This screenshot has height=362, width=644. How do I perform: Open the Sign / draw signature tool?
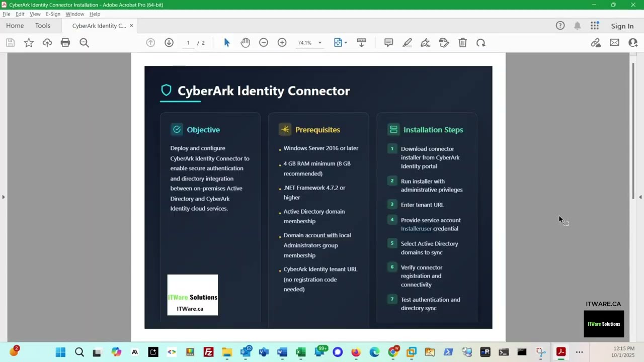(x=426, y=43)
